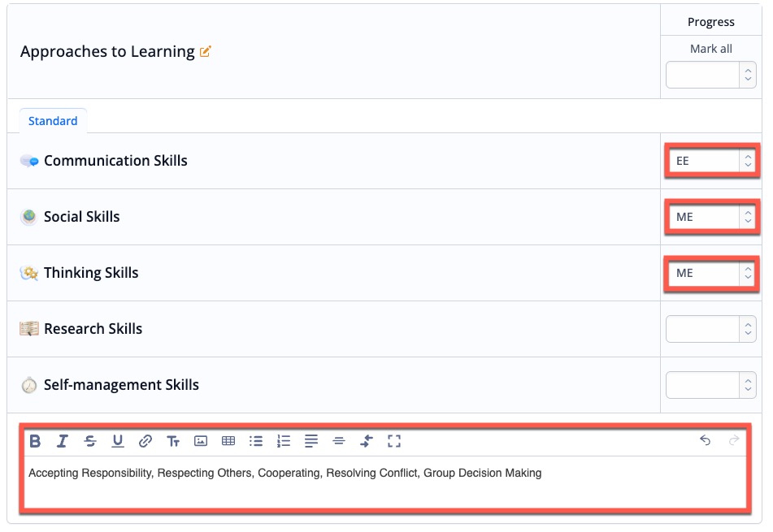Insert a table into the text editor
The height and width of the screenshot is (532, 773).
click(228, 441)
